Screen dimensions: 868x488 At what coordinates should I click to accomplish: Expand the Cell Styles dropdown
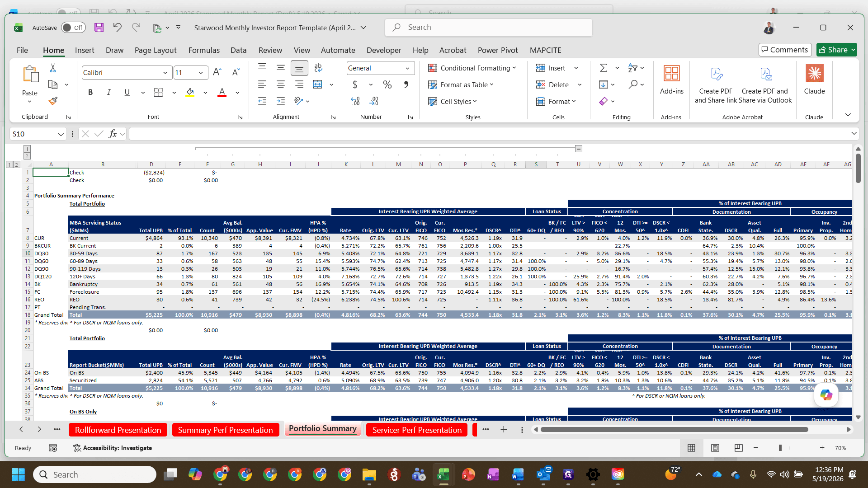pyautogui.click(x=453, y=101)
